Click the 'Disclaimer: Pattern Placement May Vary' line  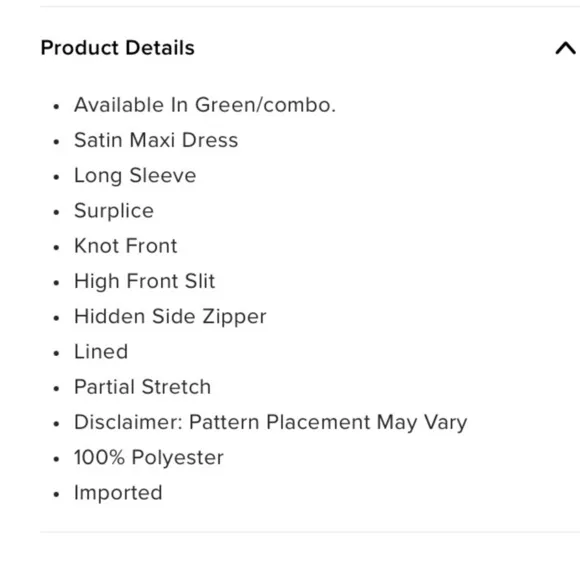pyautogui.click(x=271, y=422)
